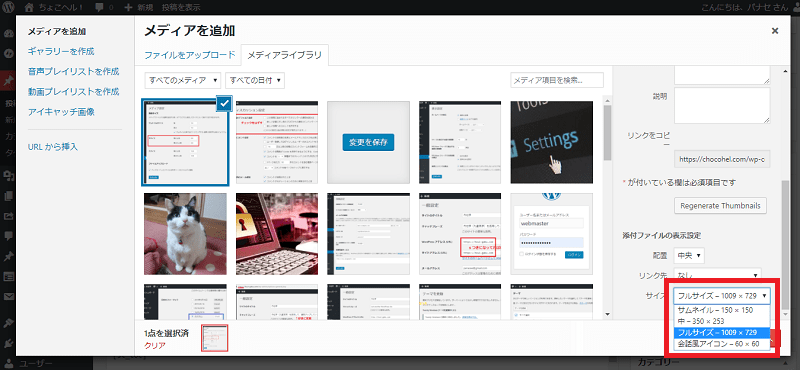Click the scroll-up arrow of details panel
Image resolution: width=800 pixels, height=370 pixels.
(785, 70)
